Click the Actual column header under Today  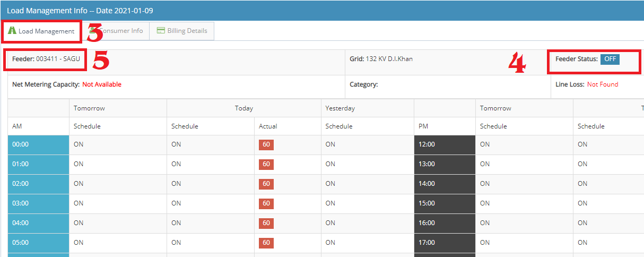click(x=268, y=126)
